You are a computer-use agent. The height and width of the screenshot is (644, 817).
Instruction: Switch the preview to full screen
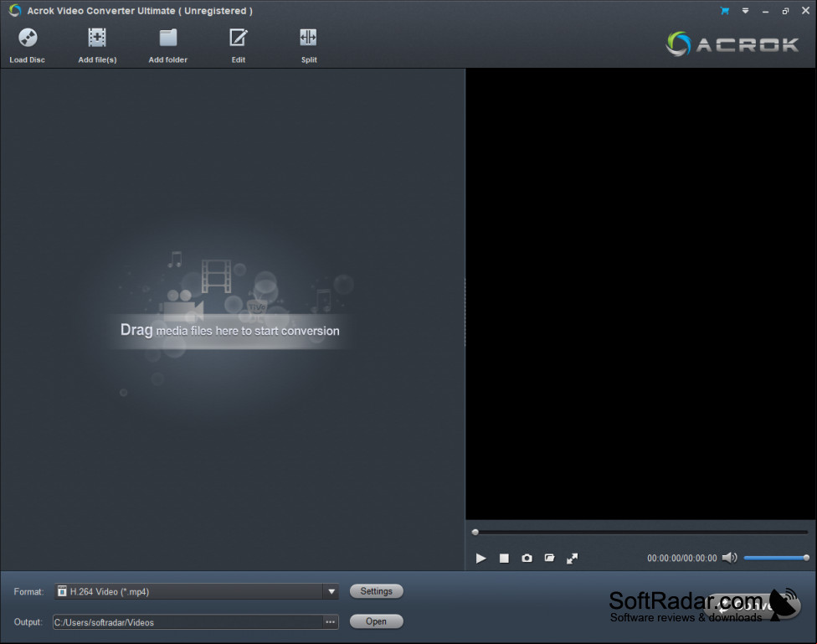click(572, 559)
